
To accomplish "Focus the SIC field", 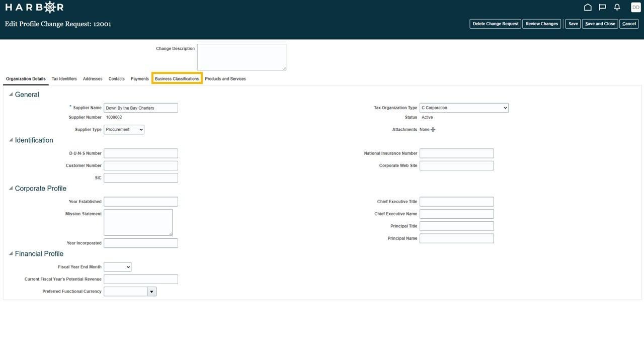I will click(x=141, y=178).
